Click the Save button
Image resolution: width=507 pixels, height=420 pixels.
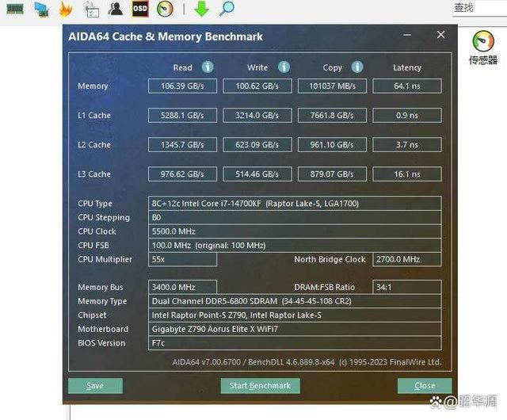[95, 386]
